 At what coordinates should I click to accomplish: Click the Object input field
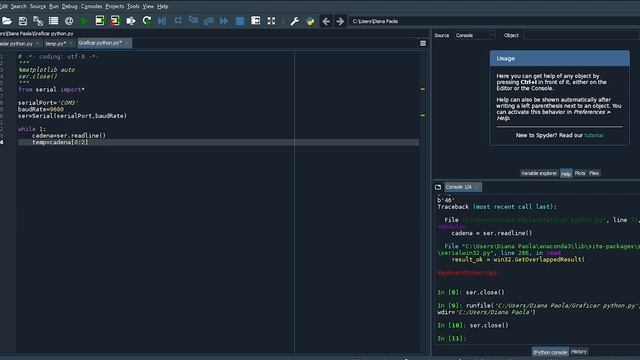[x=581, y=36]
